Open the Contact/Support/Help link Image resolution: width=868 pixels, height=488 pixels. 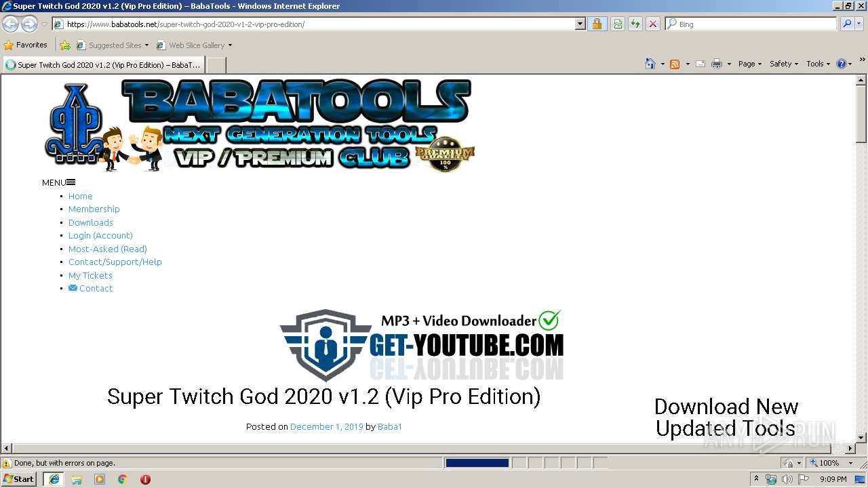(x=115, y=262)
